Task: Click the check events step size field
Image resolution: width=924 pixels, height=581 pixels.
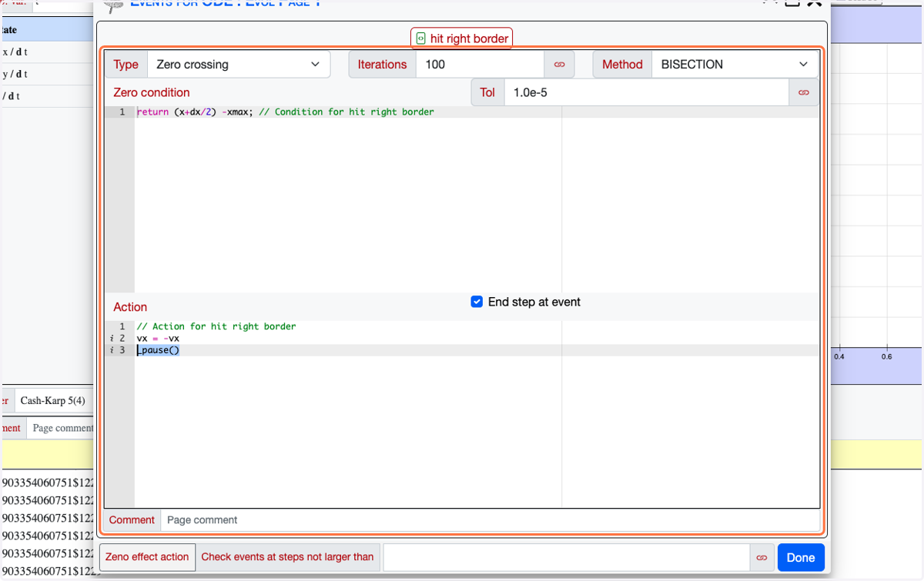Action: pyautogui.click(x=566, y=557)
